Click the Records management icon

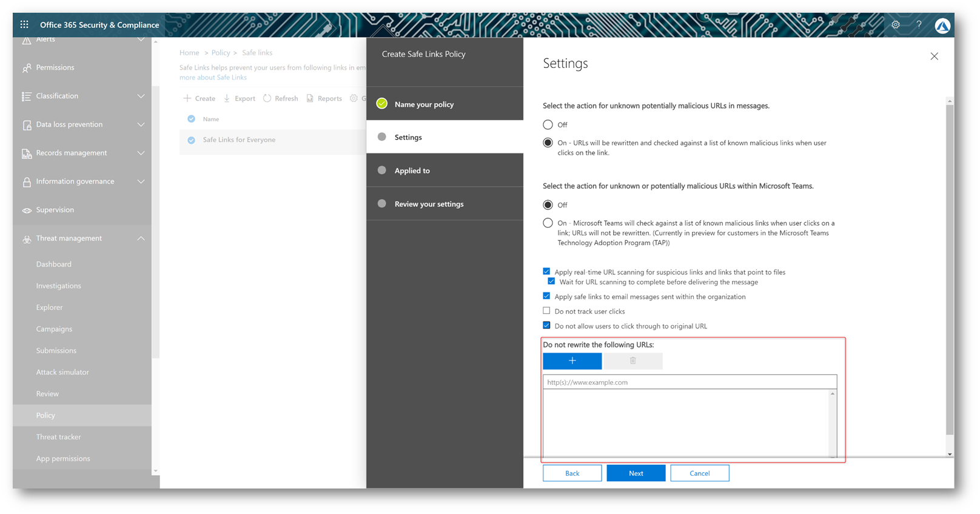tap(27, 154)
